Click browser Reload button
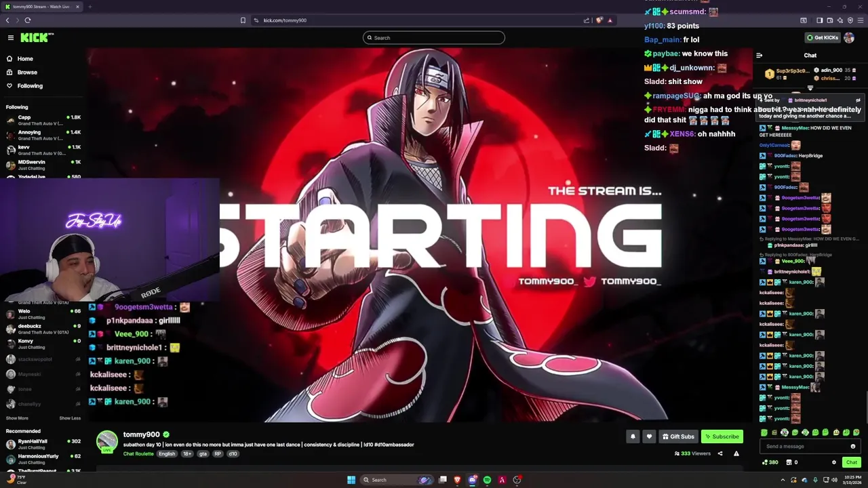Screen dimensions: 868x488 (28, 20)
